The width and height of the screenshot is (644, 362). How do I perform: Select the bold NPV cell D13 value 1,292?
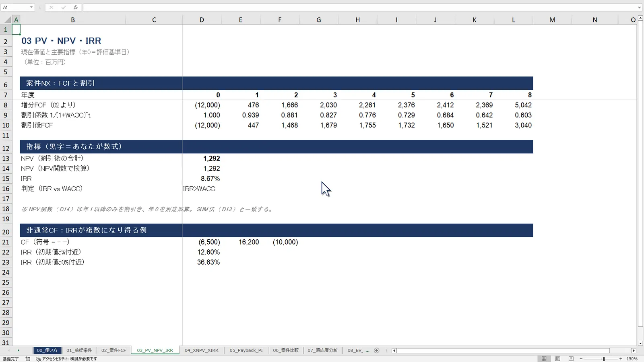(202, 158)
